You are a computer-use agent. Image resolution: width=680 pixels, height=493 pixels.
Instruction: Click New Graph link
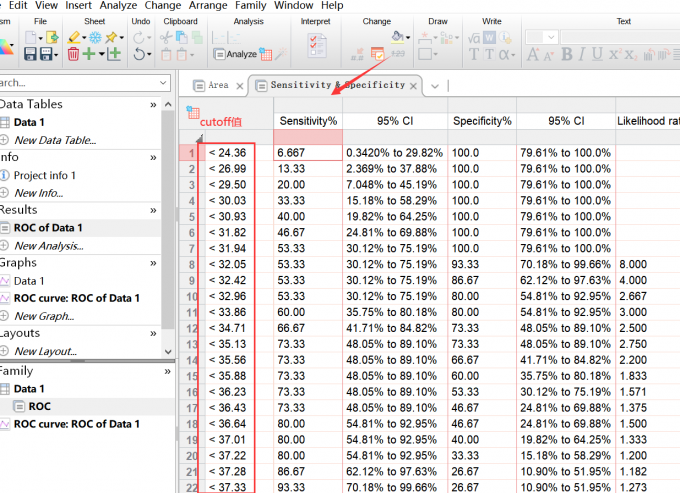[44, 316]
